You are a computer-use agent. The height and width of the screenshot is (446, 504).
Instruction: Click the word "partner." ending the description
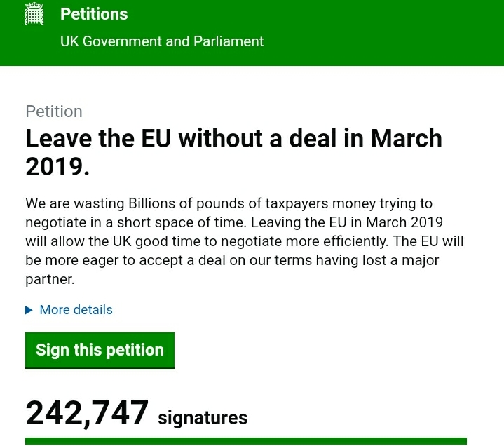50,279
